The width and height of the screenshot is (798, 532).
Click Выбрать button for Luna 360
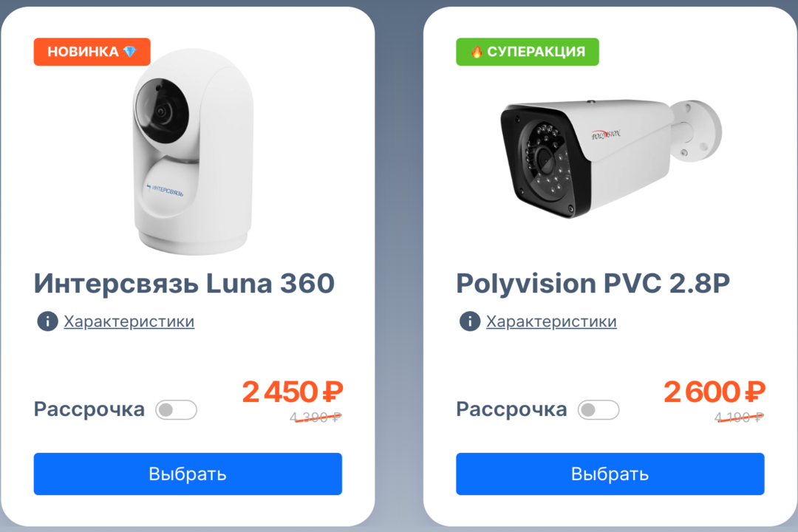[x=188, y=474]
